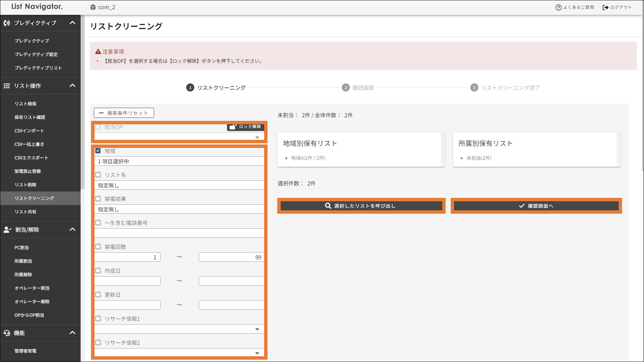Viewport: 644px width, 362px height.
Task: Focus the 〜を含む電話番号 input field
Action: pos(179,233)
